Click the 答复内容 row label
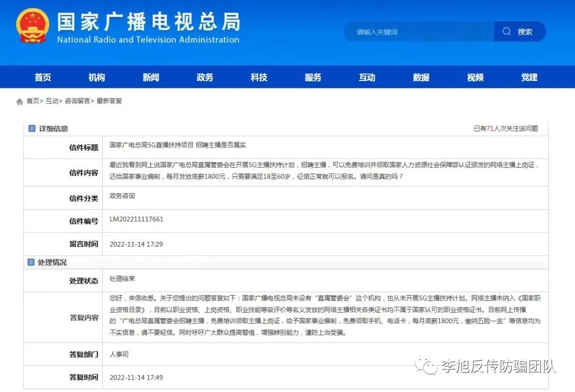This screenshot has width=575, height=392. click(x=84, y=317)
